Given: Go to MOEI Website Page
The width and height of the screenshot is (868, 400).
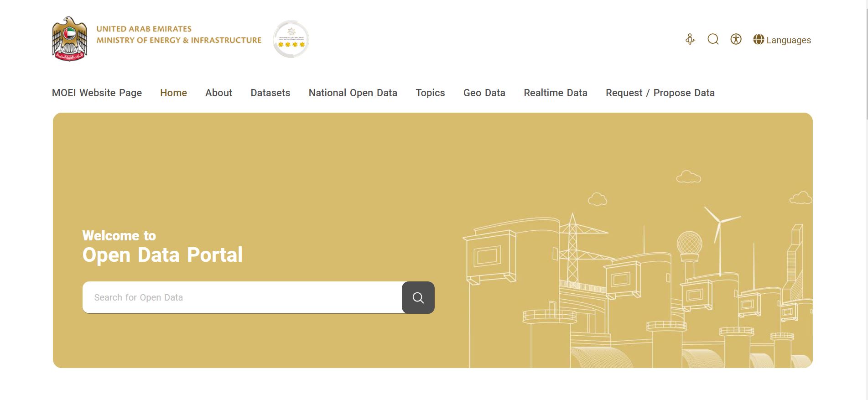Looking at the screenshot, I should (x=97, y=93).
